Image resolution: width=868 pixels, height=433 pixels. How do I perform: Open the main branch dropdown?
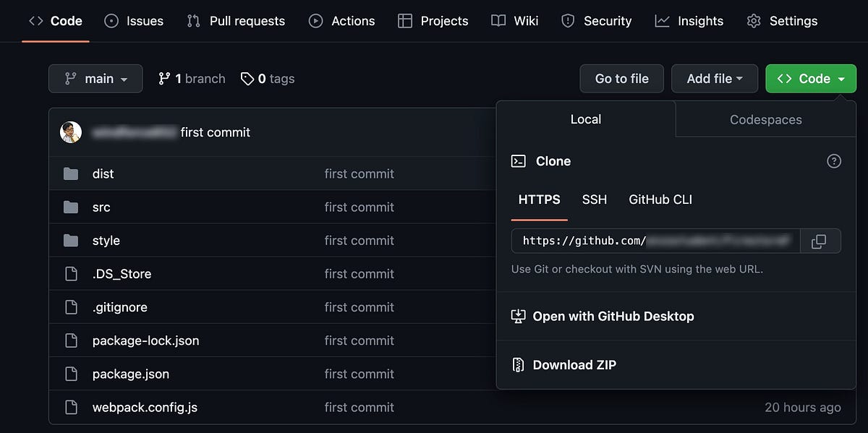point(95,78)
